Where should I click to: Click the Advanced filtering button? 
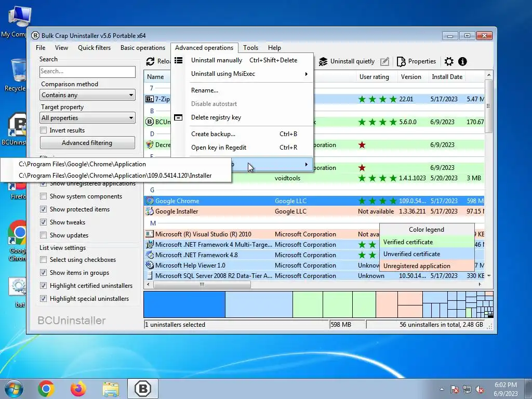point(87,143)
